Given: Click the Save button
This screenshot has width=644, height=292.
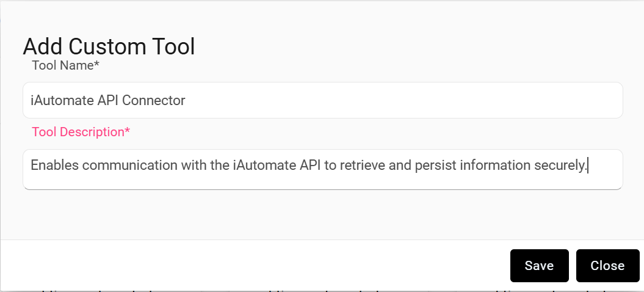Looking at the screenshot, I should tap(539, 266).
